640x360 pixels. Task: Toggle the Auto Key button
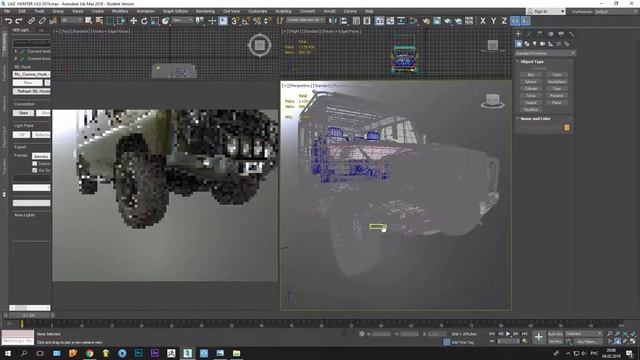(x=555, y=334)
